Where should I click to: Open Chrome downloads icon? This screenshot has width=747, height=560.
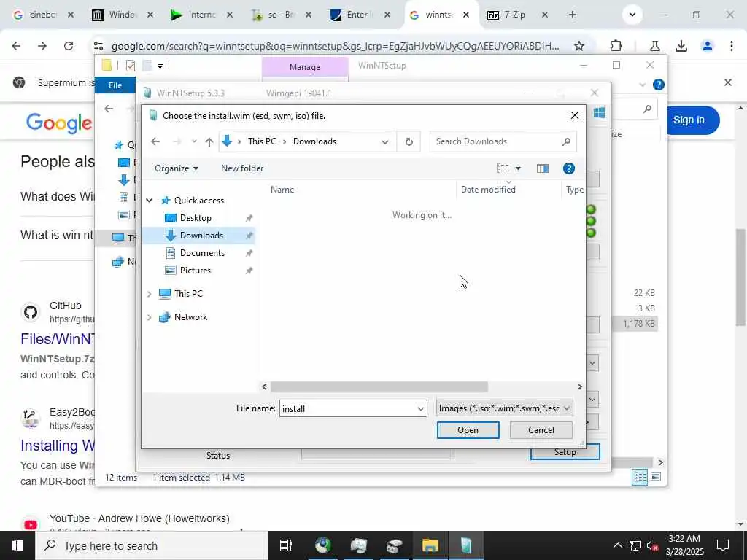coord(681,46)
